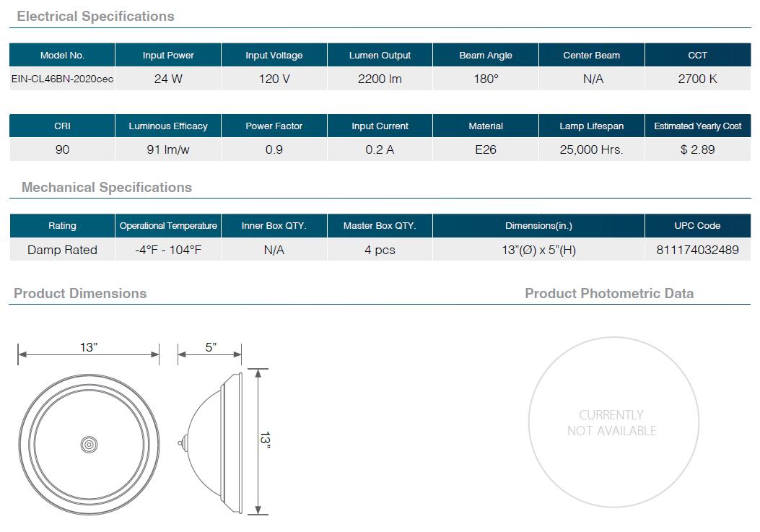Click the Lamp Lifespan header

(x=591, y=126)
